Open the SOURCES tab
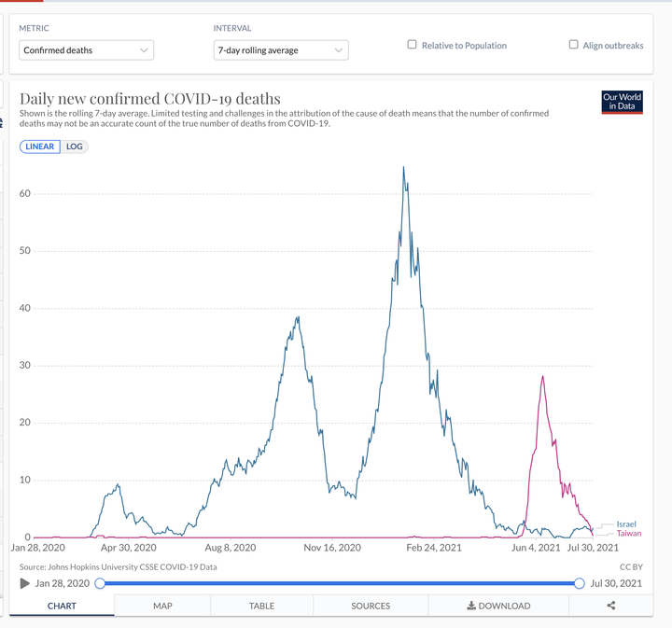672x628 pixels. coord(371,606)
